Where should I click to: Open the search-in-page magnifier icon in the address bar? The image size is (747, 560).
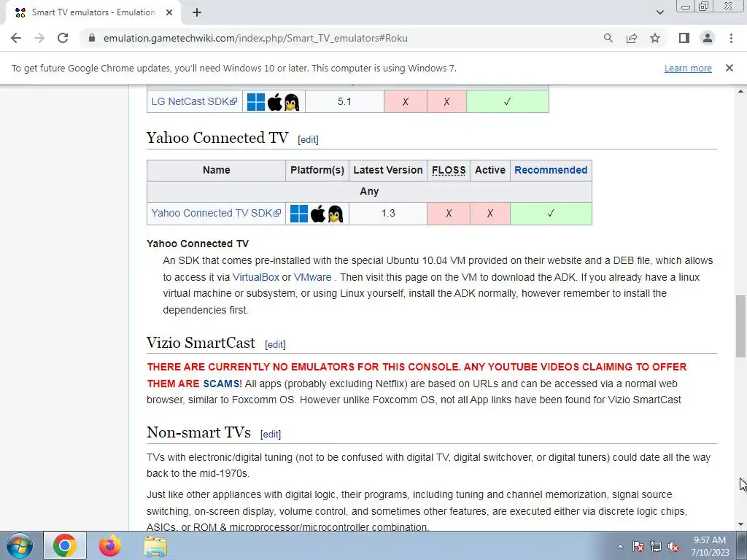tap(608, 38)
